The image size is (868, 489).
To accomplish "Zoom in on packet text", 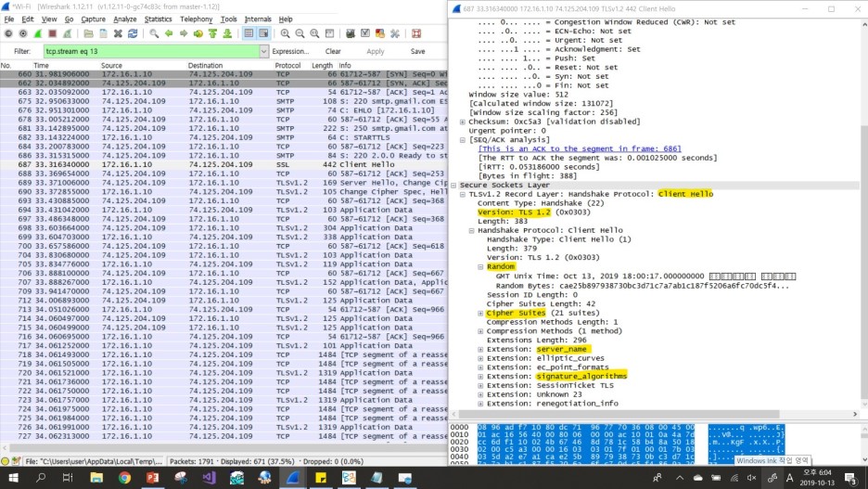I will click(285, 33).
